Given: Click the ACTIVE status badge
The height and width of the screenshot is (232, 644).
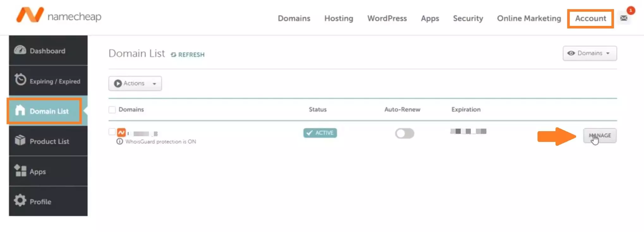Looking at the screenshot, I should click(320, 133).
